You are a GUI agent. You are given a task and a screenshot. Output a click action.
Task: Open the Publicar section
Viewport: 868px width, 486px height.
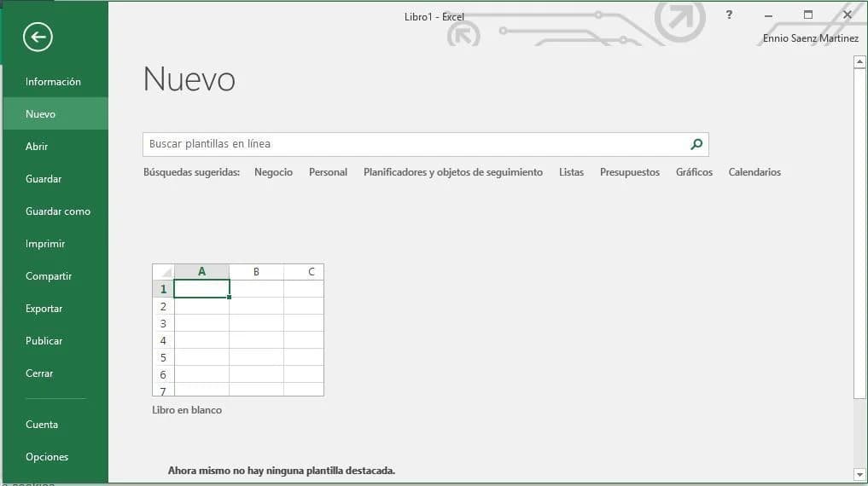[x=55, y=341]
